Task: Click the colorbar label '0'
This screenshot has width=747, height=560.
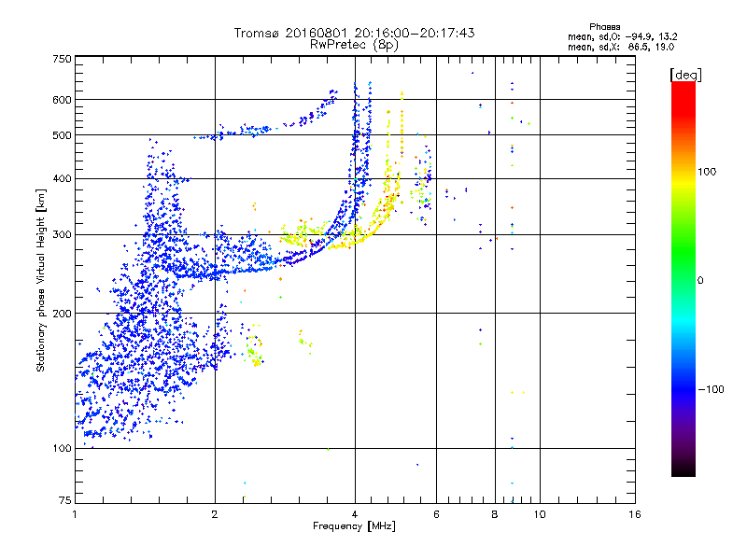Action: point(700,281)
